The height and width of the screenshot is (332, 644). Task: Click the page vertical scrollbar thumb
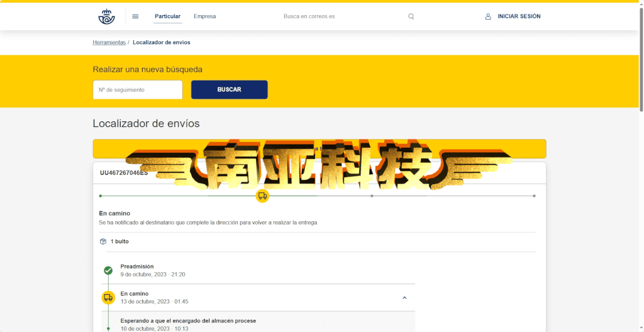click(x=641, y=60)
